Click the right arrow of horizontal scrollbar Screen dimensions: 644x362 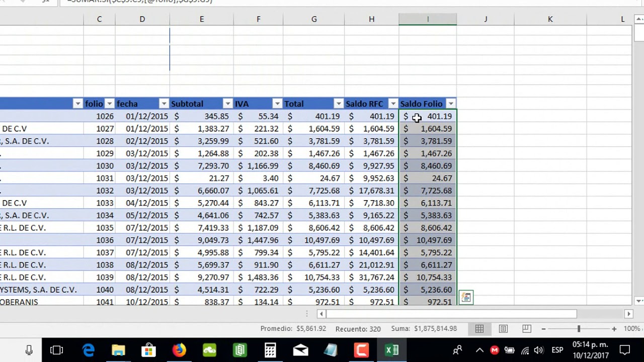tap(630, 314)
